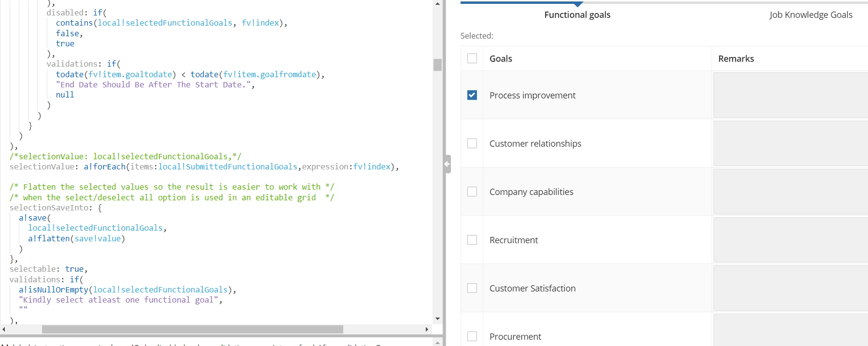868x346 pixels.
Task: Click the code editor scroll-up arrow
Action: (x=437, y=4)
